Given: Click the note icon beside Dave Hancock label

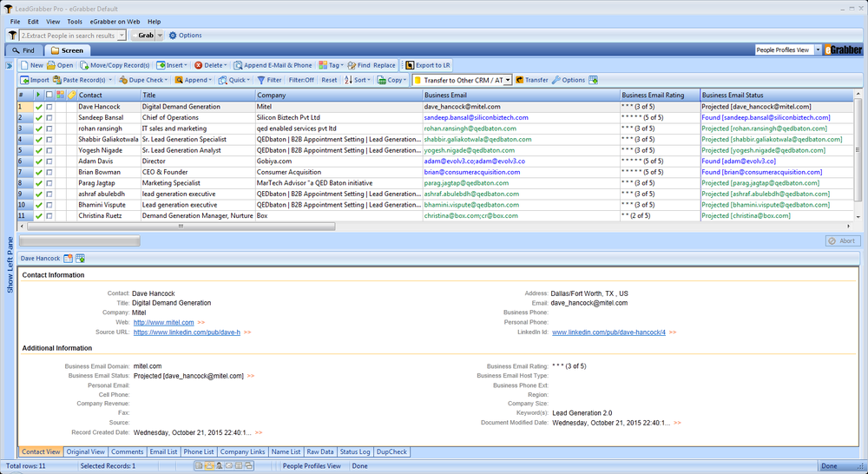Looking at the screenshot, I should coord(68,259).
